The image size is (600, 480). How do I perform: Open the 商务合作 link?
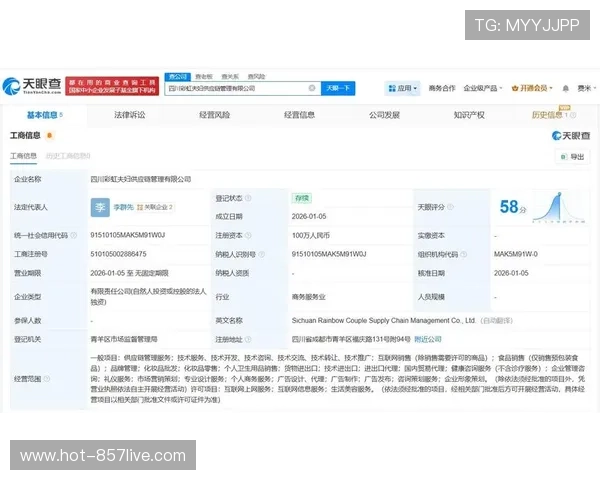click(x=442, y=88)
